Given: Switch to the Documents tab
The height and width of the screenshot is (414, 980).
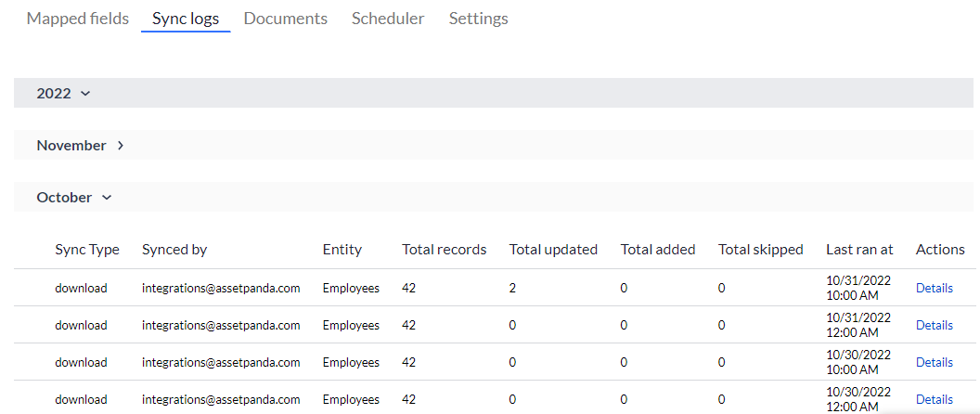Looking at the screenshot, I should pyautogui.click(x=286, y=19).
